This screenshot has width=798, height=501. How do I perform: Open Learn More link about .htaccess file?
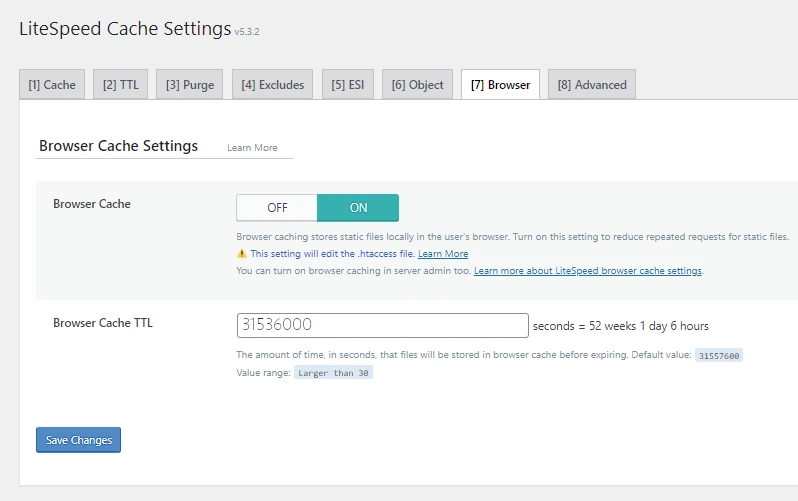coord(443,254)
